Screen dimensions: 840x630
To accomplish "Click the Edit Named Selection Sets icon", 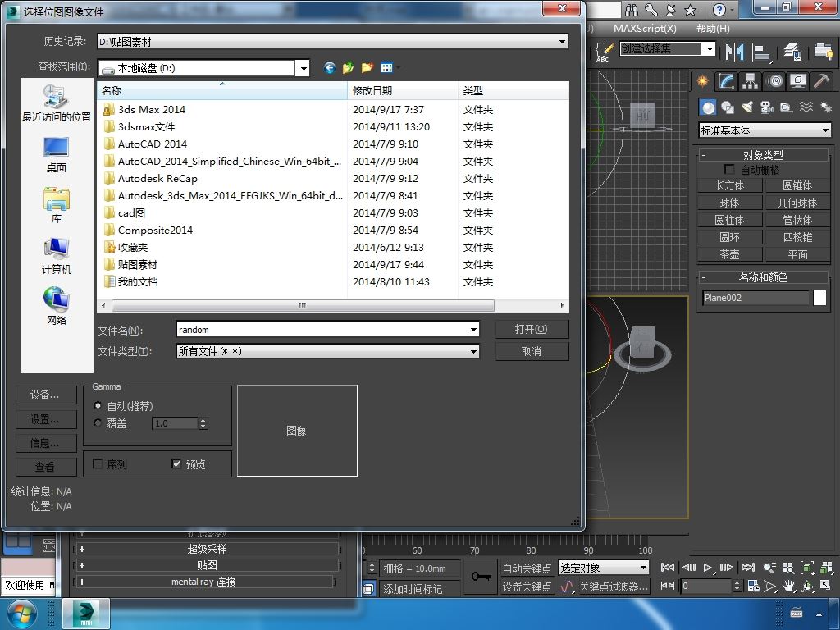I will 603,52.
